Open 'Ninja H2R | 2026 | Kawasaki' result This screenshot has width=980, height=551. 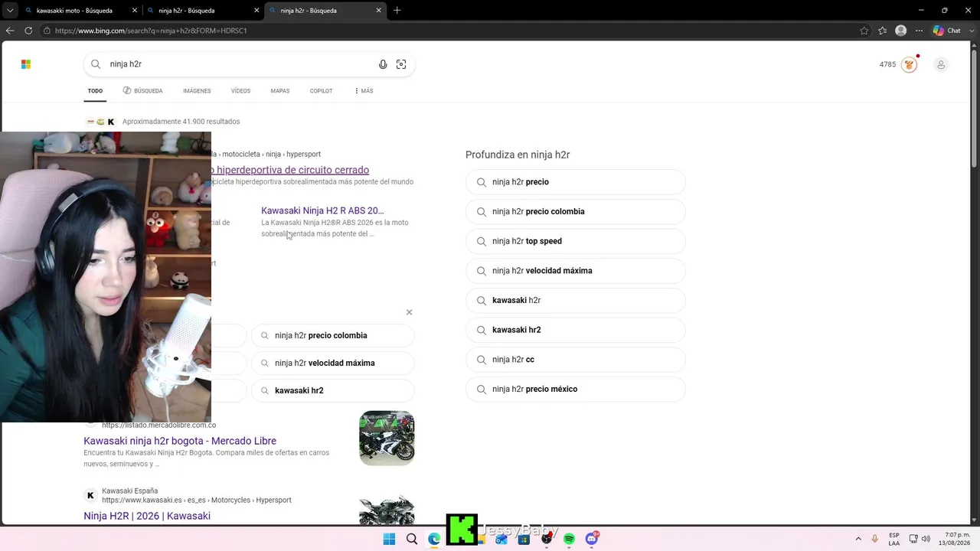click(147, 516)
